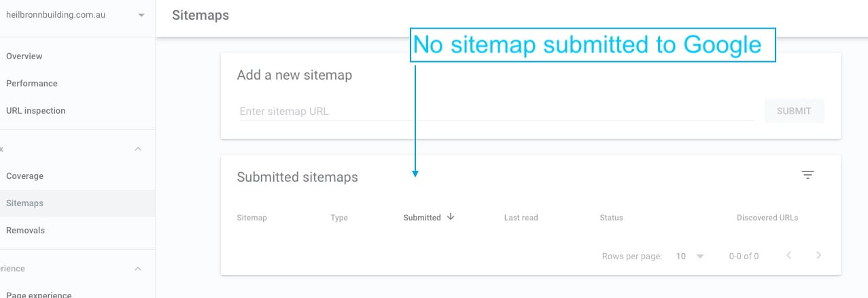Viewport: 868px width, 298px height.
Task: Click the Add a new sitemap heading
Action: coord(294,75)
